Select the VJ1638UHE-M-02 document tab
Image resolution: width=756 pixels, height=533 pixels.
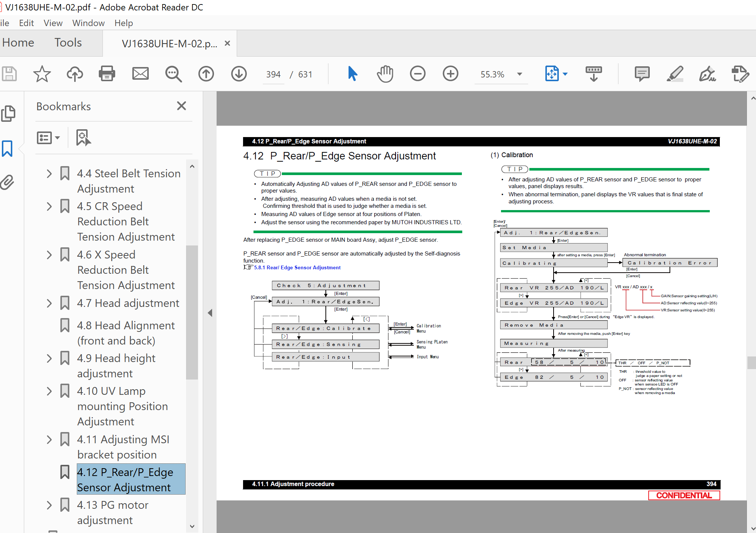tap(169, 44)
